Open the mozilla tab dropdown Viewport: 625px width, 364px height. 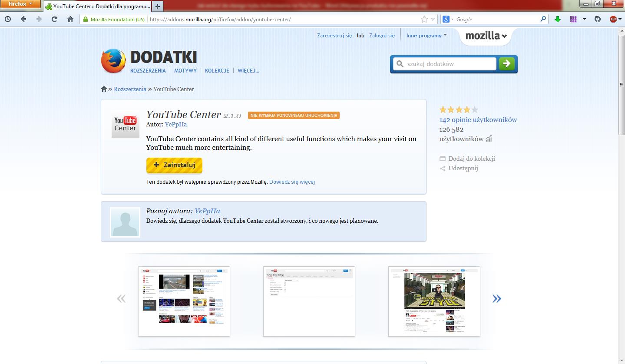click(x=486, y=36)
